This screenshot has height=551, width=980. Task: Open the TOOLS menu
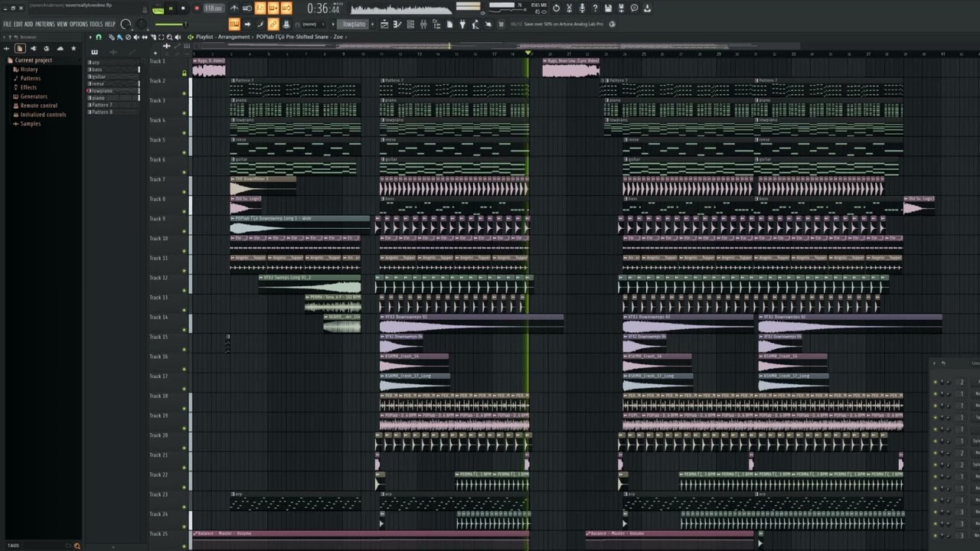coord(96,24)
